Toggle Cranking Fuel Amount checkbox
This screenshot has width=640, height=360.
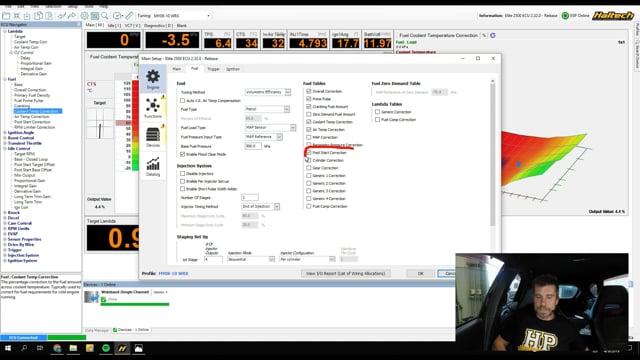point(309,107)
